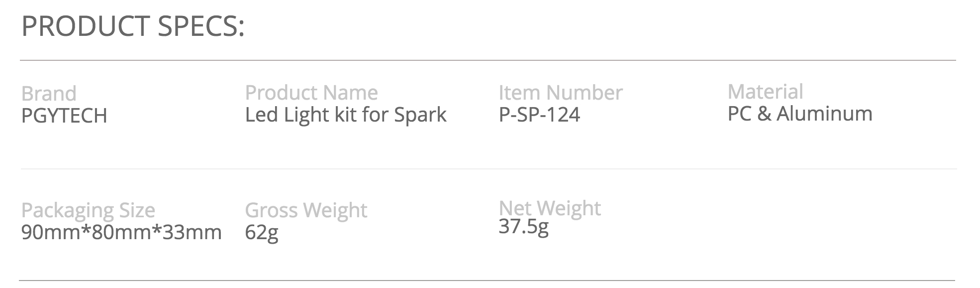980x288 pixels.
Task: Click the 37.5g net weight value
Action: click(x=523, y=227)
